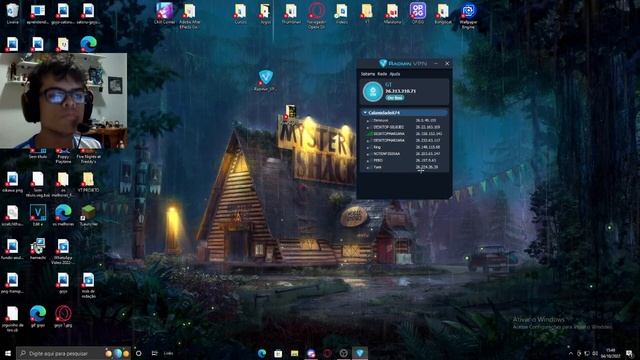This screenshot has height=360, width=640.
Task: Open the OP.GG desktop shortcut
Action: (x=418, y=13)
